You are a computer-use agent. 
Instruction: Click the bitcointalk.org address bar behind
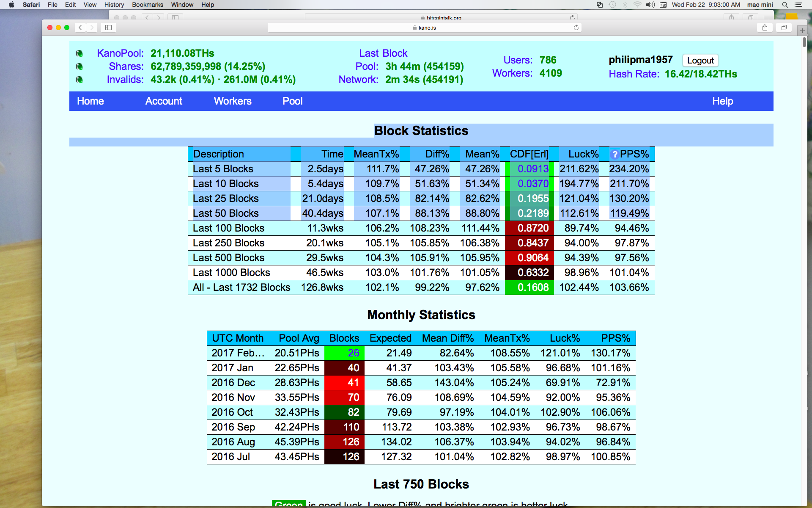tap(441, 17)
